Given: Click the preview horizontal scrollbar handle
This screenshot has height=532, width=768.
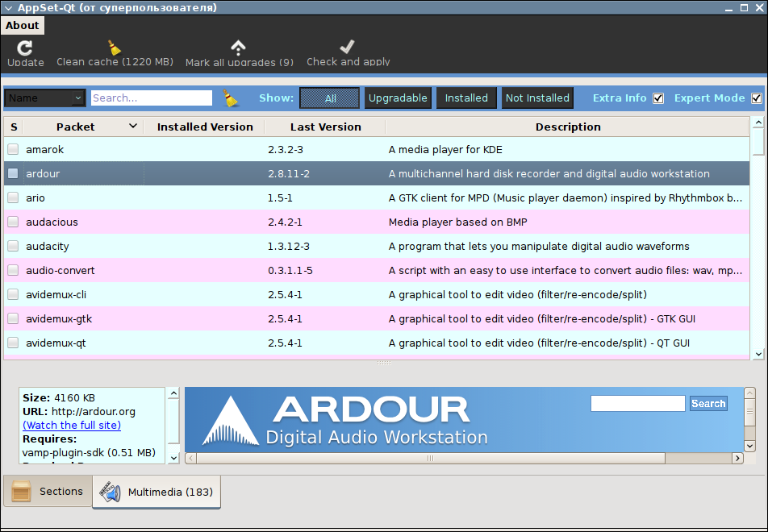Looking at the screenshot, I should click(x=431, y=458).
